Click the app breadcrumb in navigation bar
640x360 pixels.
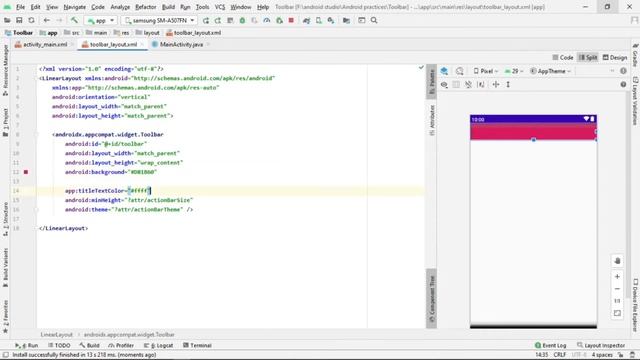(x=49, y=33)
